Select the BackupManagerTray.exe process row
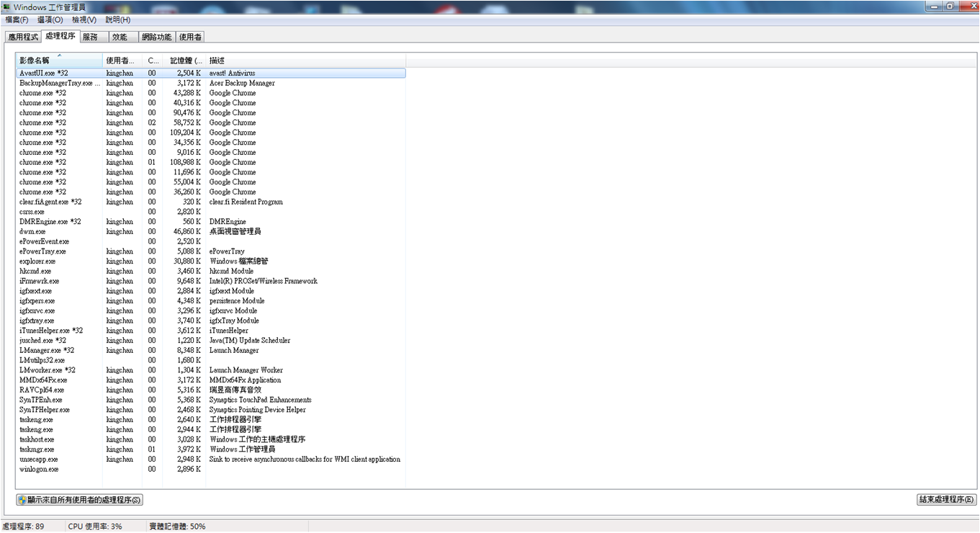The height and width of the screenshot is (533, 980). [211, 83]
